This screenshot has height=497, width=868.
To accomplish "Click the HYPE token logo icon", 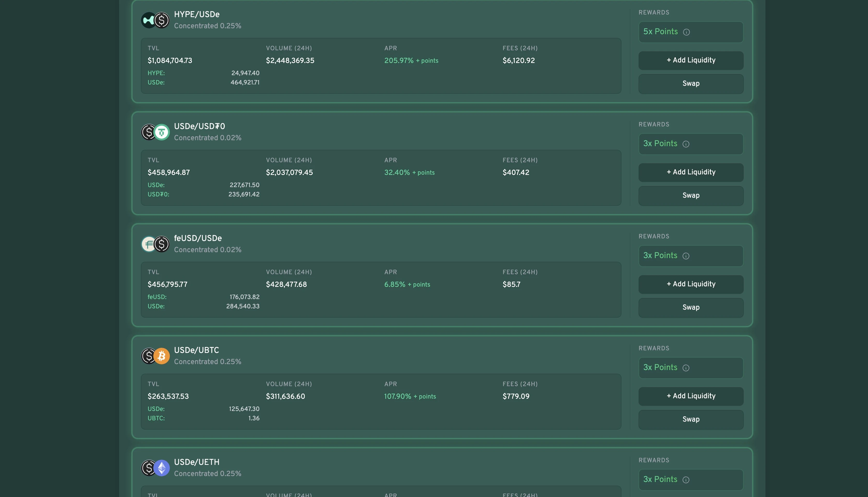I will (148, 20).
